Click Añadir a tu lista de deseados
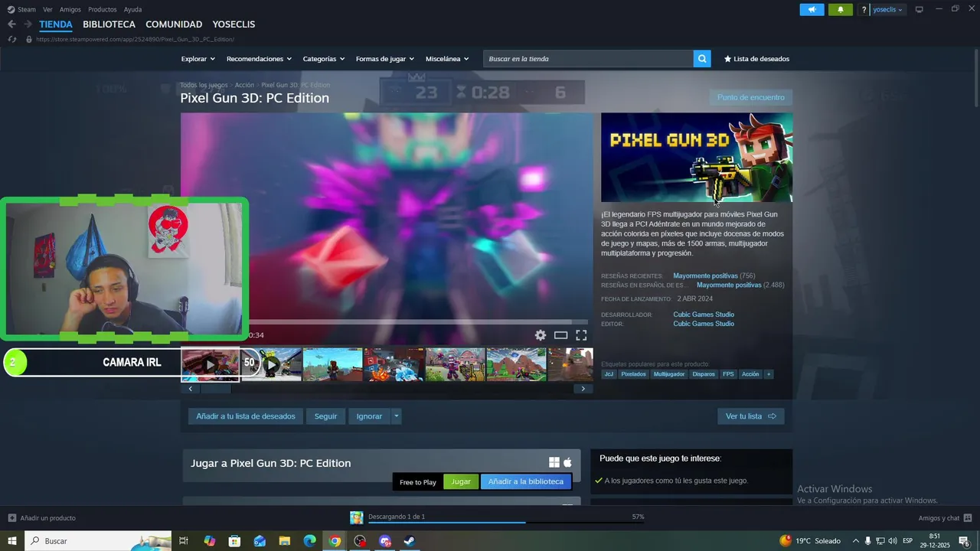The width and height of the screenshot is (980, 551). (x=246, y=416)
